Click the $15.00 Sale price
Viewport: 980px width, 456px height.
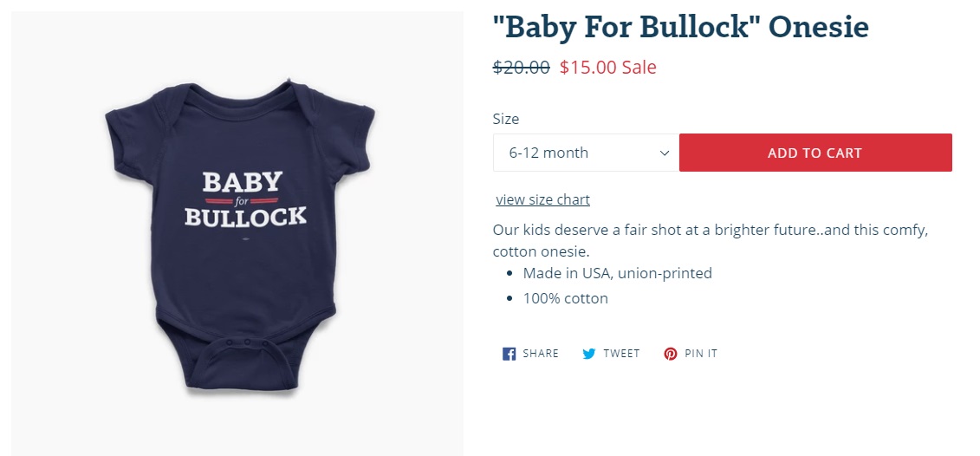pyautogui.click(x=607, y=67)
